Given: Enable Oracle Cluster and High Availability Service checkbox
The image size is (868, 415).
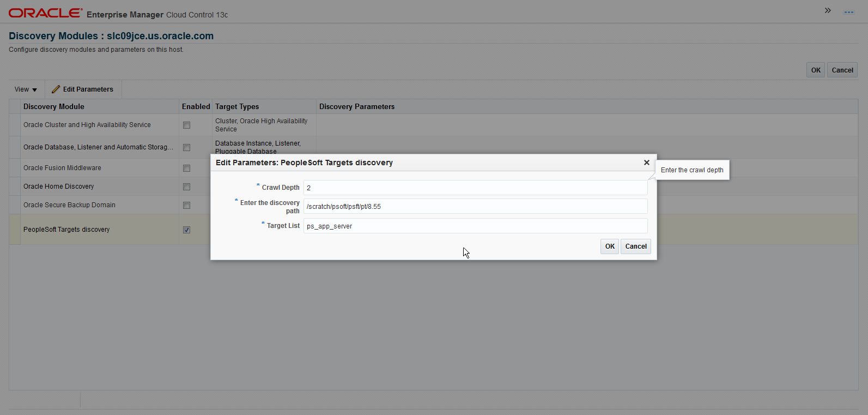Looking at the screenshot, I should click(186, 125).
